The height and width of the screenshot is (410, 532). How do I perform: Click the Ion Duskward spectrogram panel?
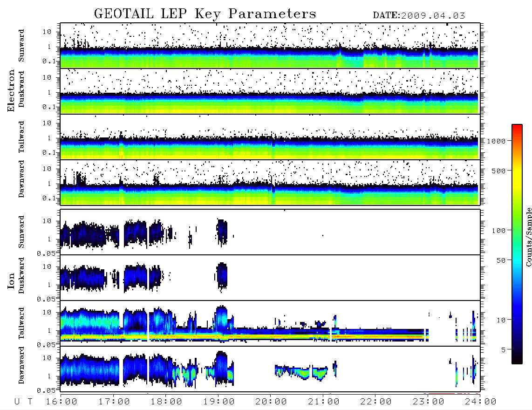(270, 278)
